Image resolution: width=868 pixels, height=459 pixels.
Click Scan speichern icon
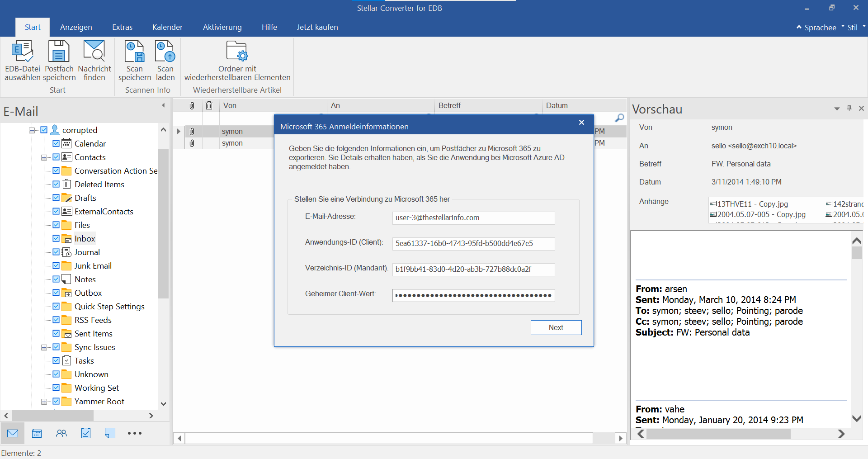(x=134, y=51)
